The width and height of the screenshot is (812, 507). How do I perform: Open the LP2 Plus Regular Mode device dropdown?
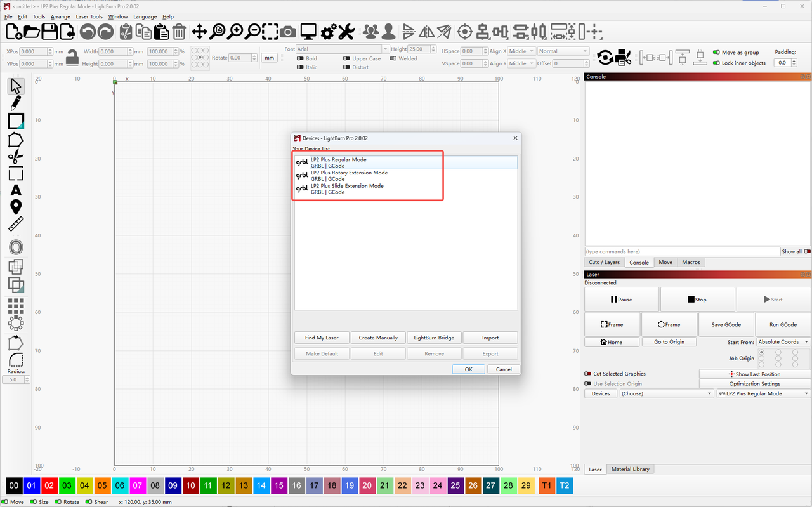click(764, 393)
